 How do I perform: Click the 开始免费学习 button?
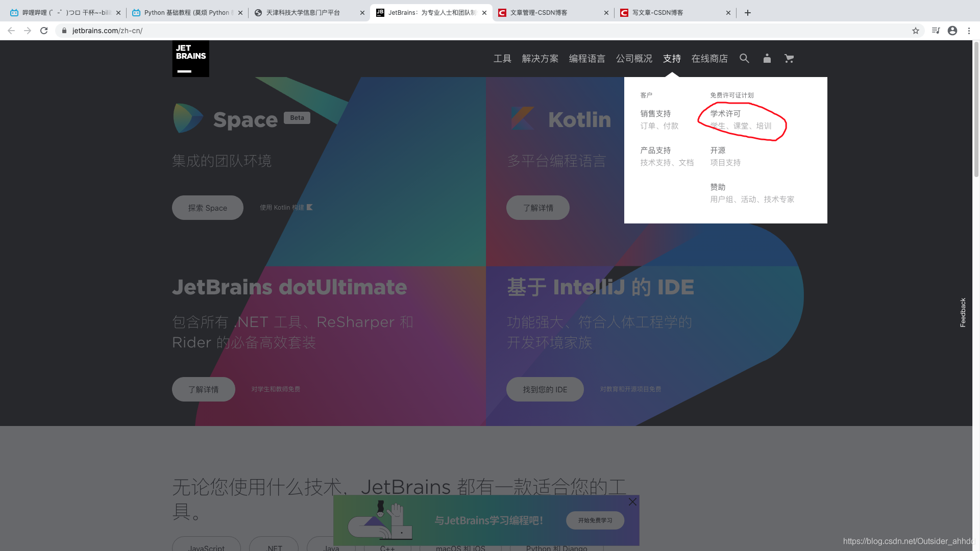pos(595,520)
